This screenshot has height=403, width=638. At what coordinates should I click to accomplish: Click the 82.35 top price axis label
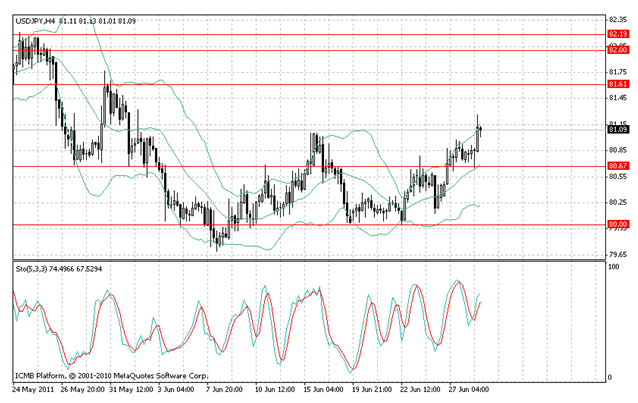pos(617,19)
